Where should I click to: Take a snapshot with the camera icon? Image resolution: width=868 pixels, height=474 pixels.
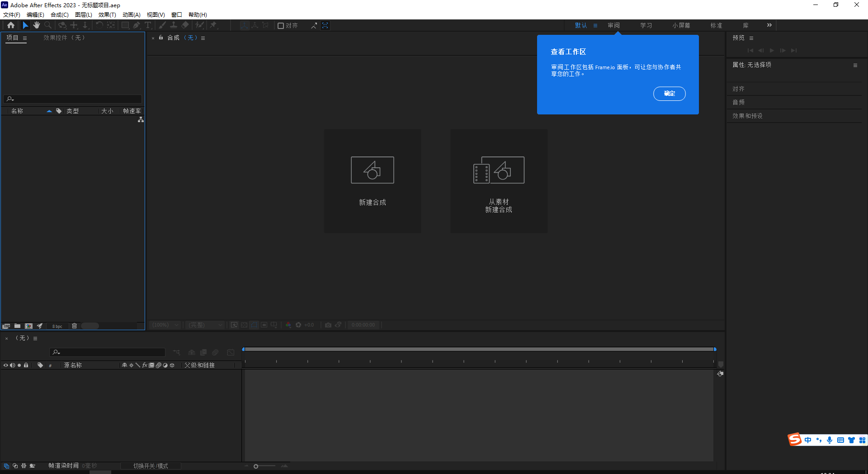pyautogui.click(x=328, y=325)
